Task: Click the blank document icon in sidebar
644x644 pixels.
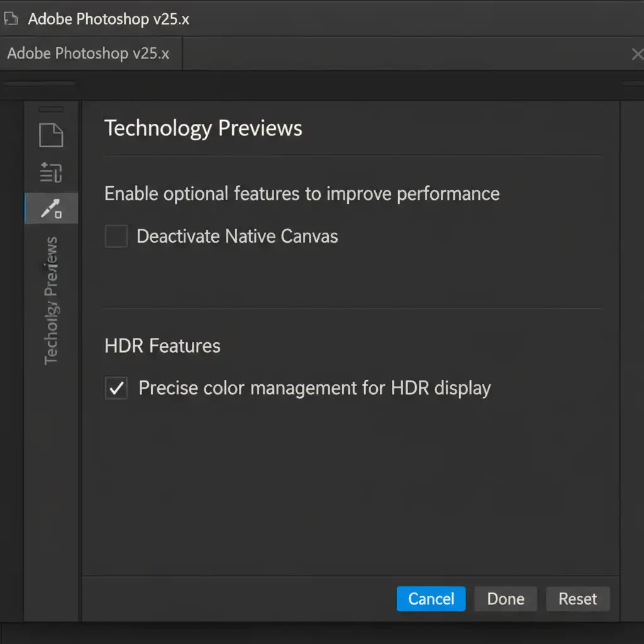Action: [x=51, y=135]
